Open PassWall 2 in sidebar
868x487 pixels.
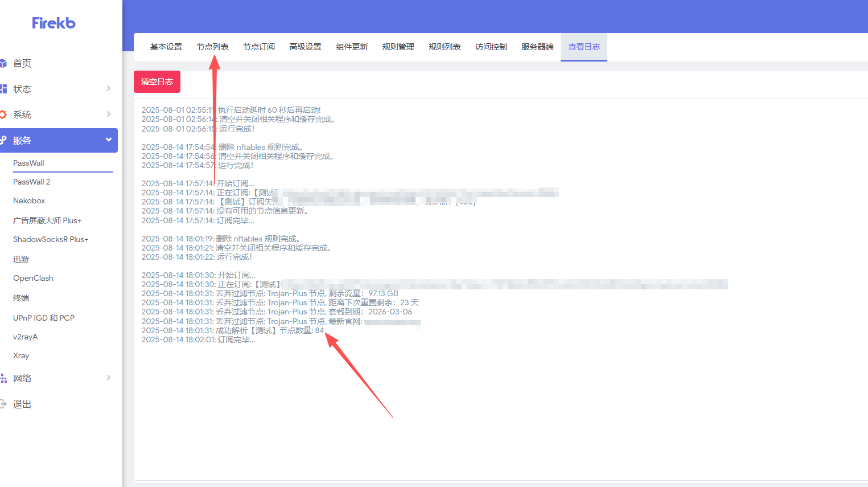(x=31, y=182)
